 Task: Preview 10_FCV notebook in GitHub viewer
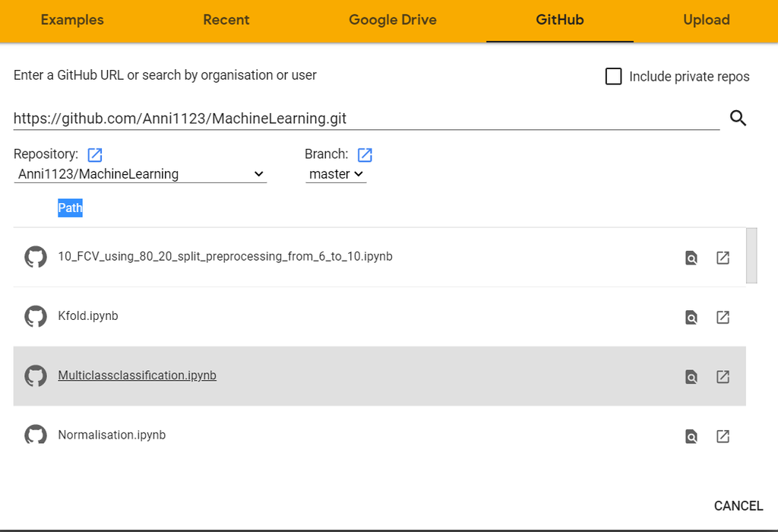click(x=691, y=258)
